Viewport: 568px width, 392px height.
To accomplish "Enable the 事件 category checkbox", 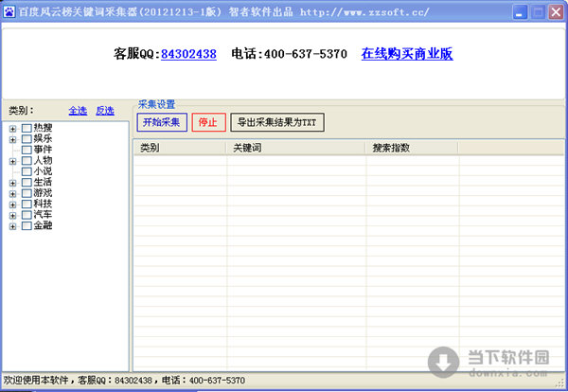I will (x=27, y=150).
